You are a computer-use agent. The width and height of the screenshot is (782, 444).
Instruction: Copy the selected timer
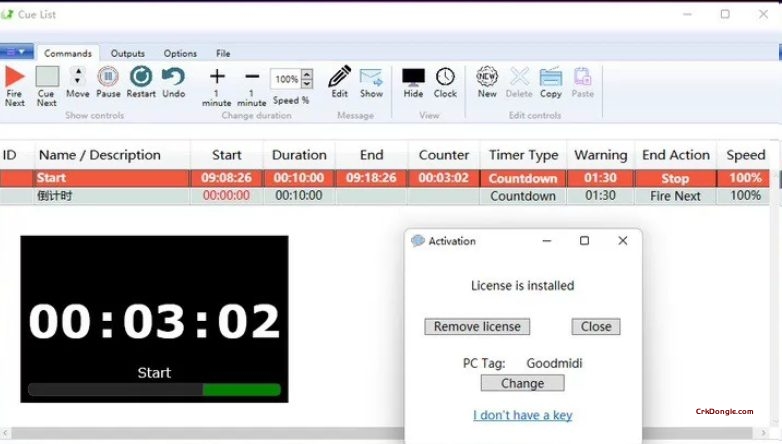(x=550, y=77)
